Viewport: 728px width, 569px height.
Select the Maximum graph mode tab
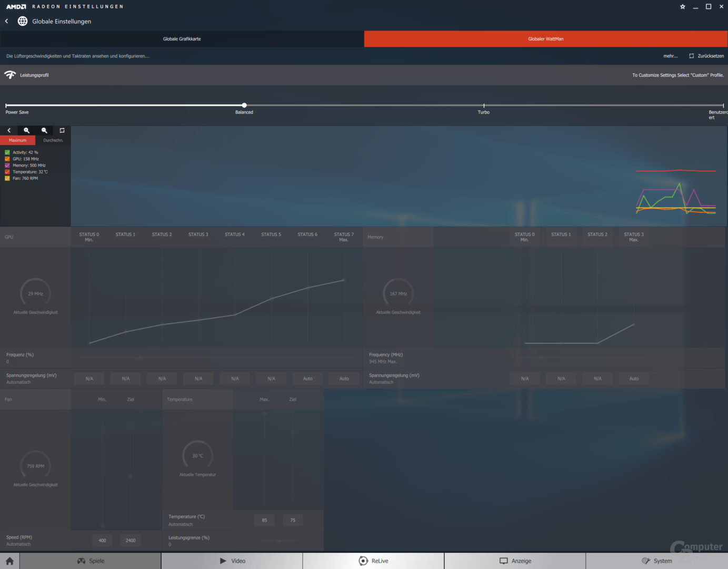(17, 140)
